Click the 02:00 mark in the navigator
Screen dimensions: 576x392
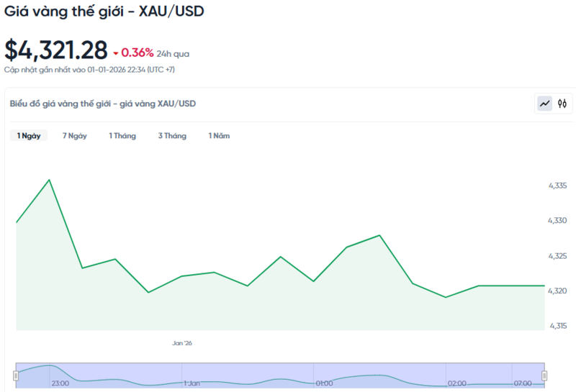[x=456, y=383]
